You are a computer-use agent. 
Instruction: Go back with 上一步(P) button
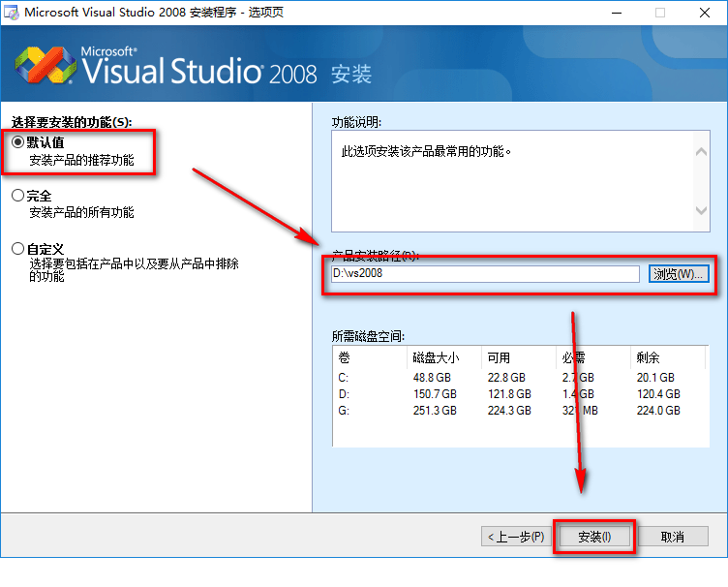516,537
